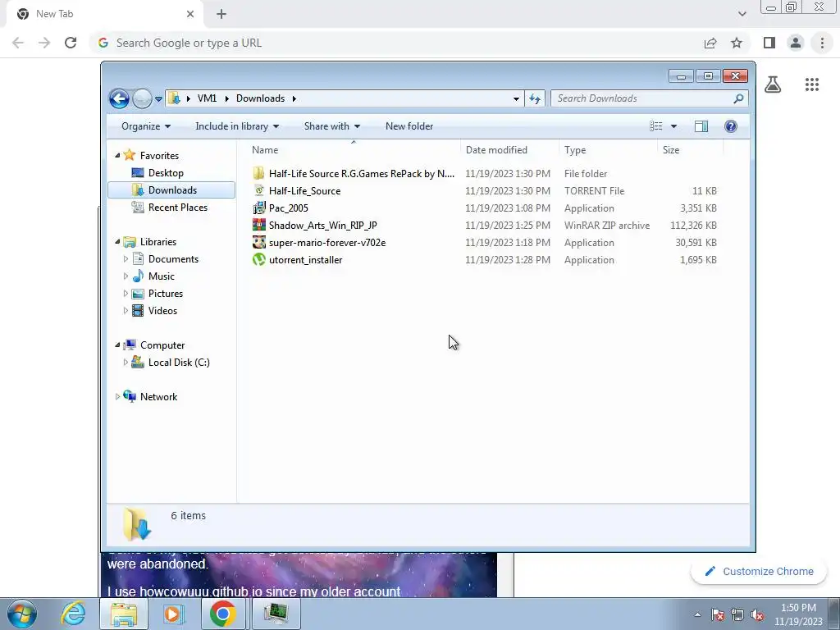Collapse the Computer section
The image size is (840, 630).
[117, 345]
